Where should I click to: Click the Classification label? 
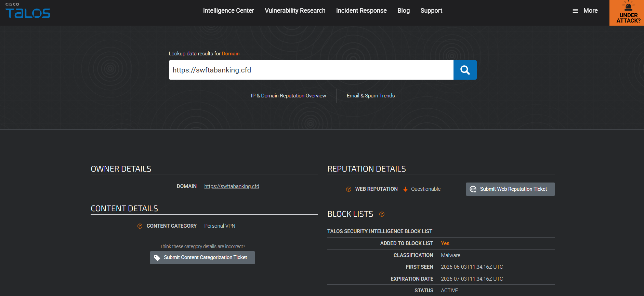click(x=413, y=255)
